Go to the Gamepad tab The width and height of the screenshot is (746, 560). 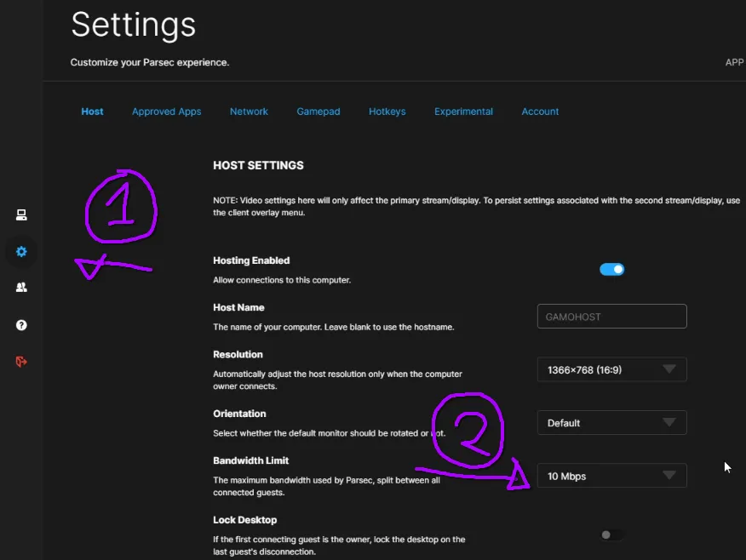[318, 111]
